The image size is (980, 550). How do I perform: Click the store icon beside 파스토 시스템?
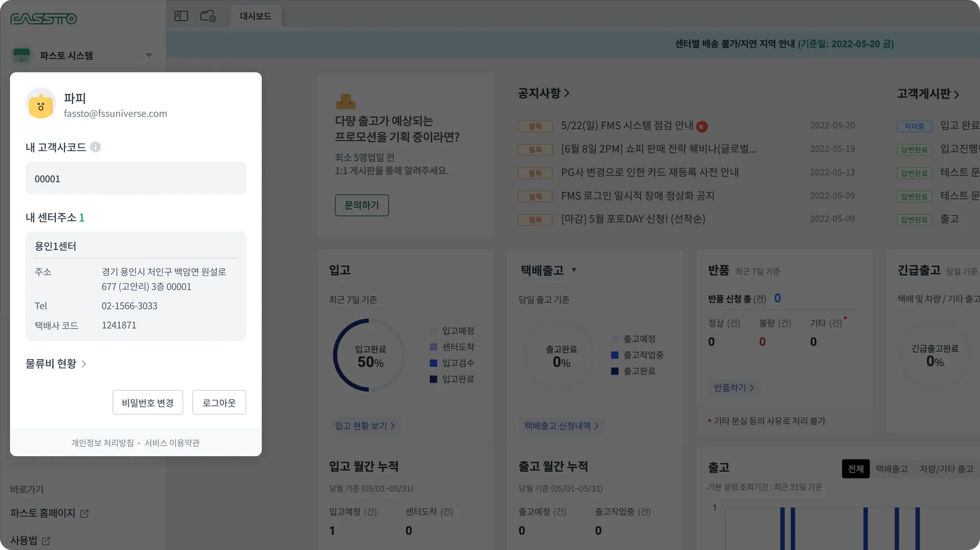[x=22, y=55]
